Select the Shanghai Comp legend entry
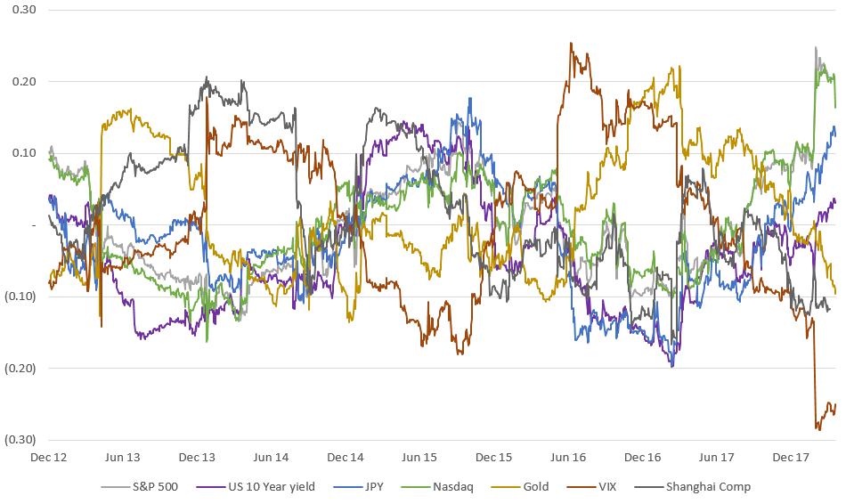The width and height of the screenshot is (846, 504). point(693,487)
